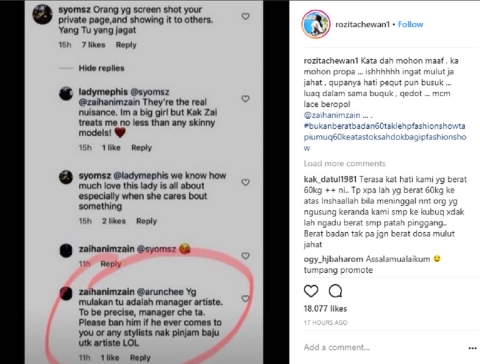Expand the thread with Load more comments

344,164
